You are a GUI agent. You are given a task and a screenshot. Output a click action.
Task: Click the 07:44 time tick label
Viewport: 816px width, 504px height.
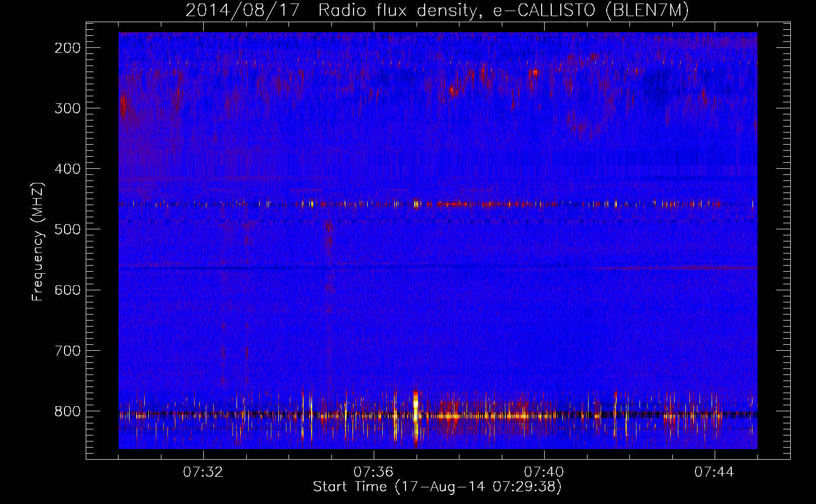pyautogui.click(x=715, y=472)
